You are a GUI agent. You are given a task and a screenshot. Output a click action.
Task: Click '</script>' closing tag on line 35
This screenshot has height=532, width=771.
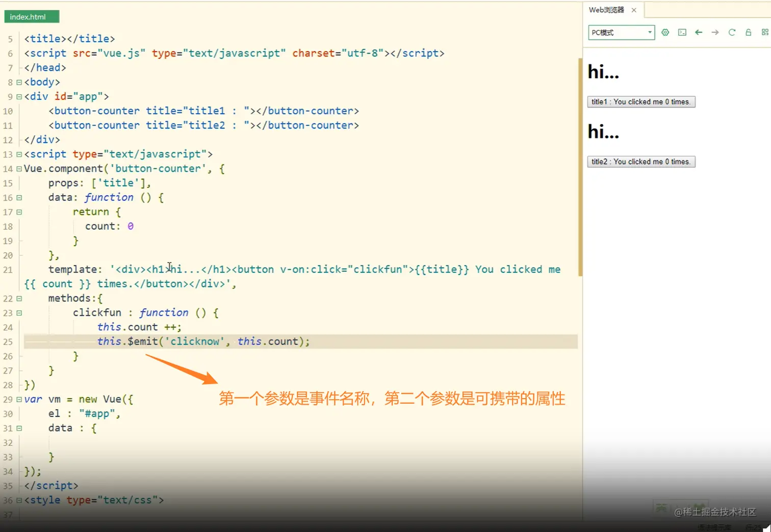coord(51,486)
